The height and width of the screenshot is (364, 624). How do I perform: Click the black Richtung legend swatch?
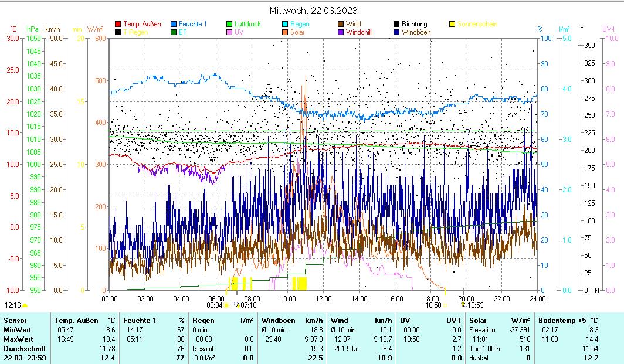point(396,24)
